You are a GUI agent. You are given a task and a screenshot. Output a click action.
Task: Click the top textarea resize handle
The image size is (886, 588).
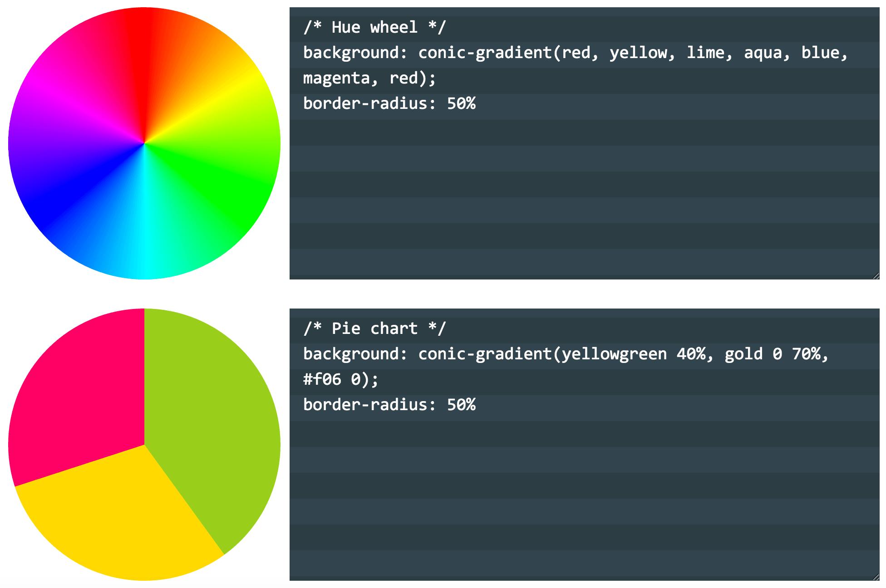876,275
